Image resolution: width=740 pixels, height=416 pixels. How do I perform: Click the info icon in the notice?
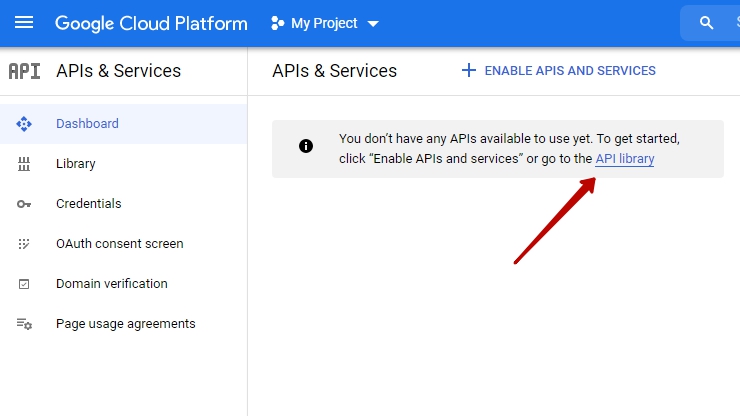pyautogui.click(x=306, y=146)
